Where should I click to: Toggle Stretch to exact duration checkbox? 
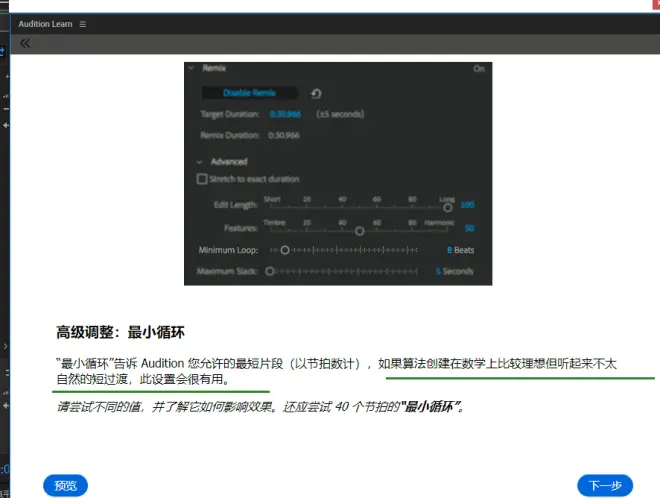pyautogui.click(x=202, y=179)
